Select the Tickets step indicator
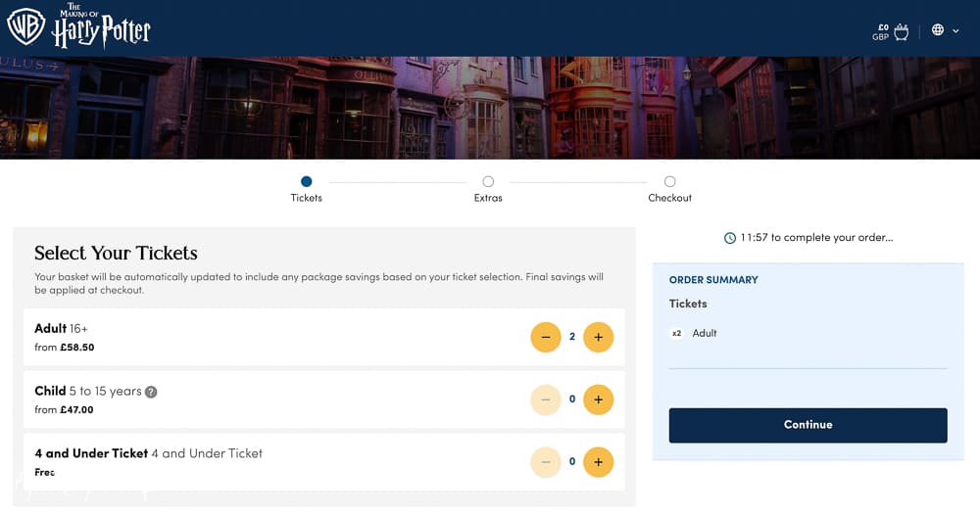This screenshot has height=517, width=980. pos(306,182)
